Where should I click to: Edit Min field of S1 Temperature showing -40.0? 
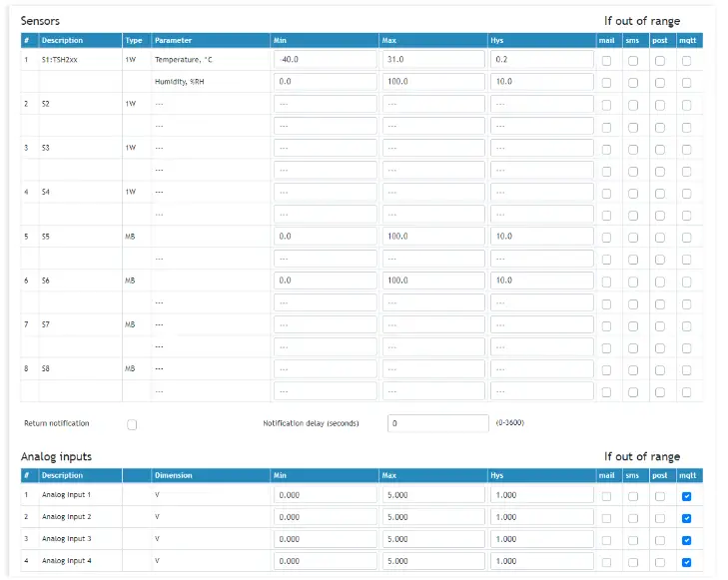[x=325, y=59]
